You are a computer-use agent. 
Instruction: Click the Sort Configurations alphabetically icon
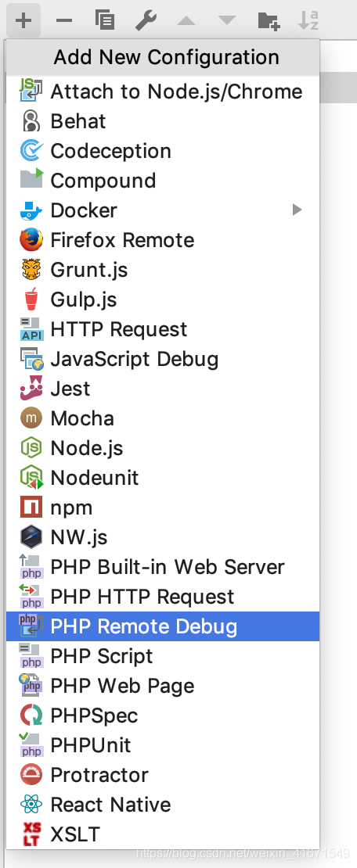tap(308, 20)
